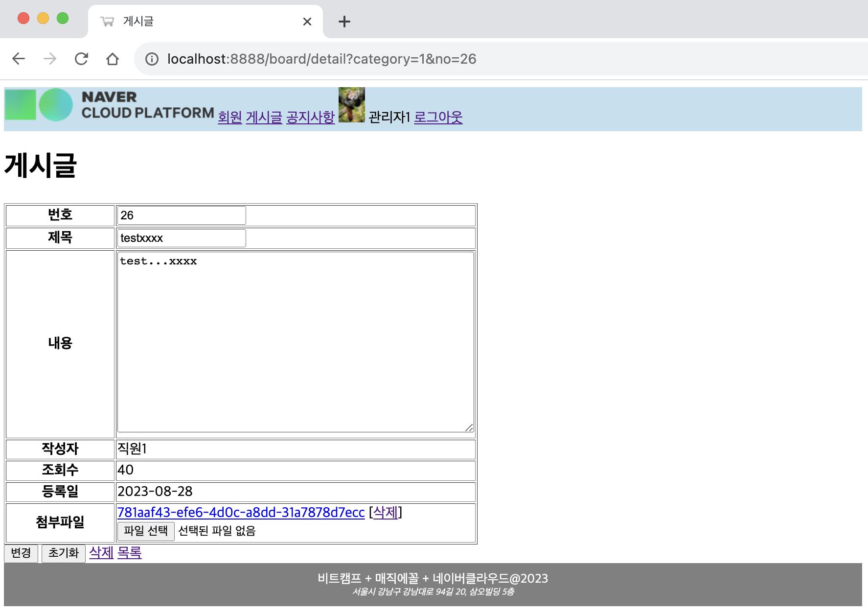This screenshot has width=868, height=615.
Task: Open the 회원 menu link
Action: click(x=230, y=117)
